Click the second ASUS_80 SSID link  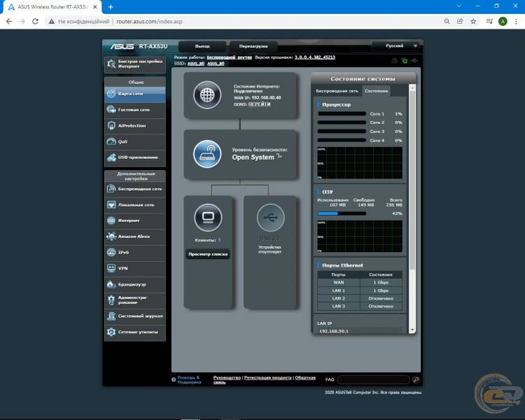click(216, 63)
